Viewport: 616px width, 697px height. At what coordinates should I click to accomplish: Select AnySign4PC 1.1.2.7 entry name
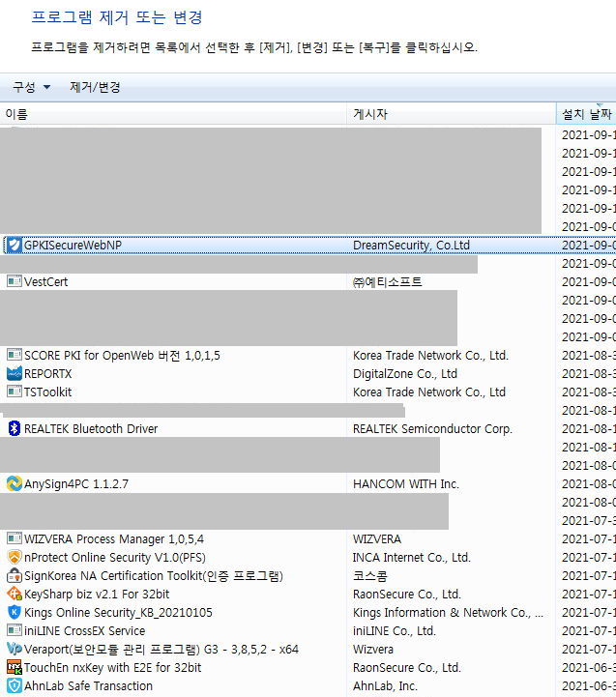(76, 484)
